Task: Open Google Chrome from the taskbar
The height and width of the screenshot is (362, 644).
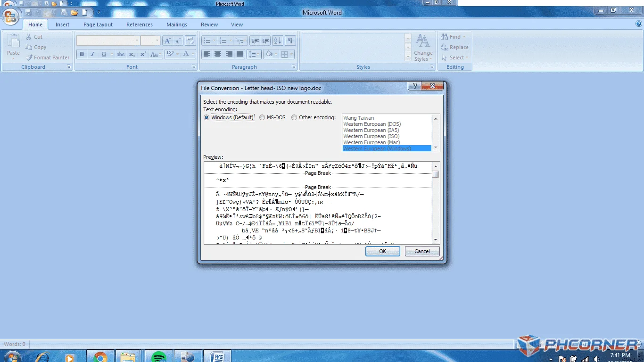Action: [100, 357]
